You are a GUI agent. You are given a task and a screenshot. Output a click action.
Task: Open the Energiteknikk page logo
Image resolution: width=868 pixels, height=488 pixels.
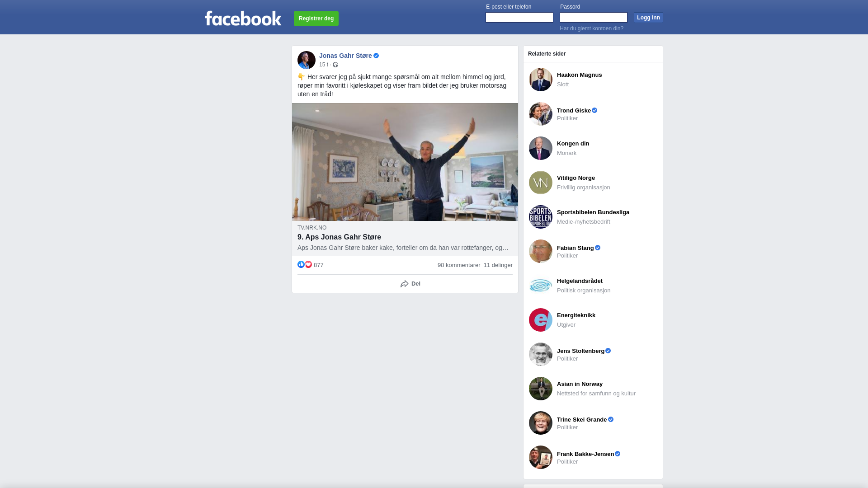click(541, 320)
